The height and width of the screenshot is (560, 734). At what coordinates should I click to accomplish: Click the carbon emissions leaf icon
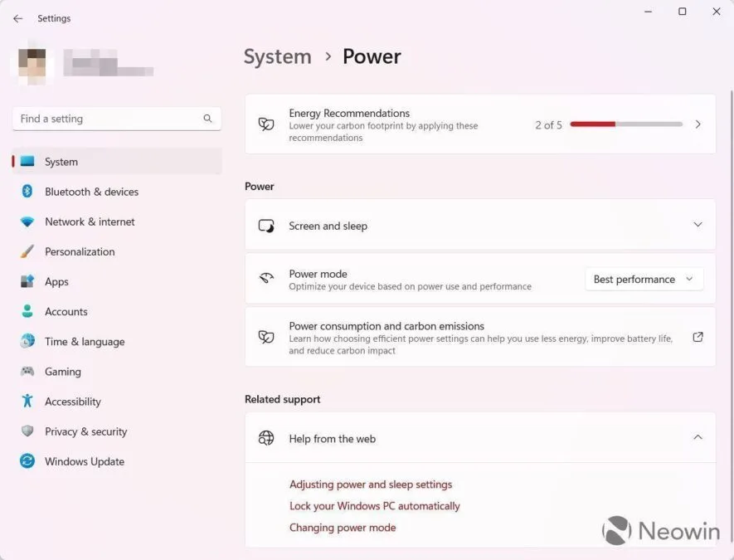coord(266,337)
